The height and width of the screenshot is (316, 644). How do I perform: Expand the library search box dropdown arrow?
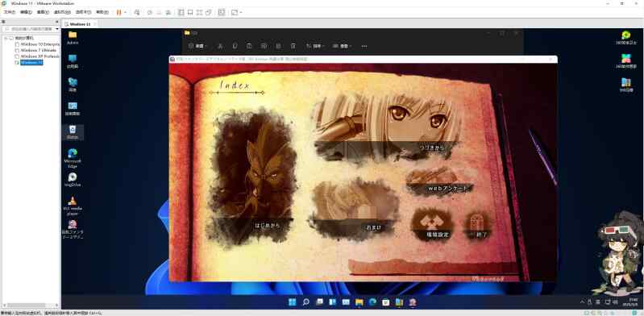[x=57, y=29]
